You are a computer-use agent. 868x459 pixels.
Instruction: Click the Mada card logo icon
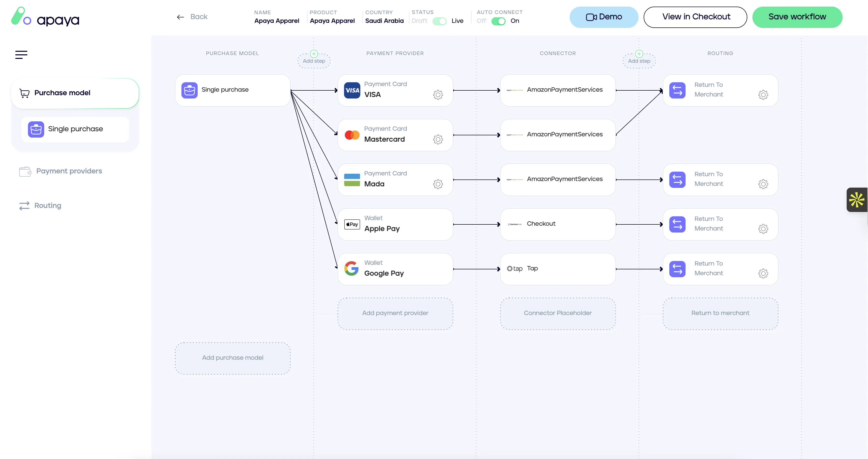click(x=352, y=180)
